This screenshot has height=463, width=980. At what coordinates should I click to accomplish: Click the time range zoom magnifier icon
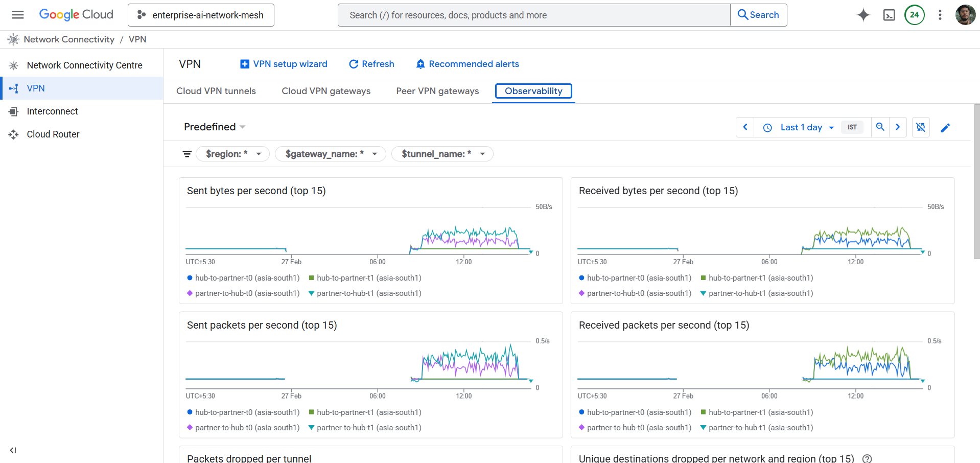880,127
